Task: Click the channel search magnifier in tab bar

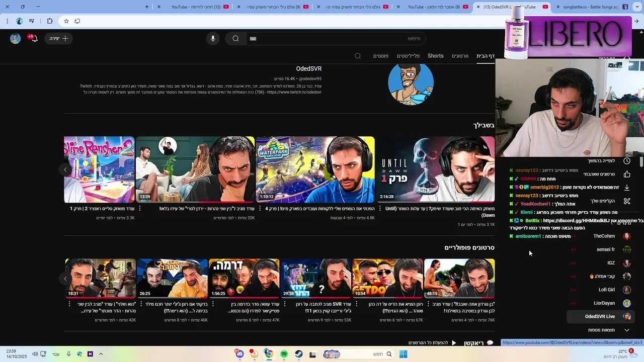Action: pyautogui.click(x=358, y=56)
